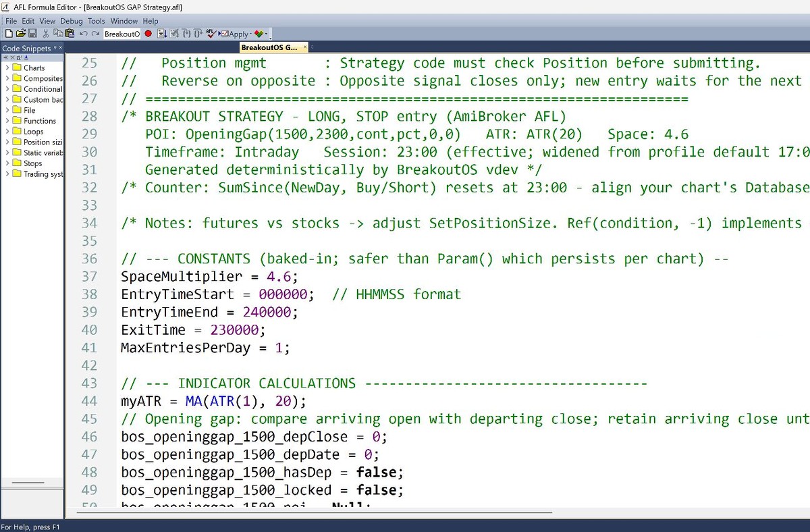Screen dimensions: 810x532
Task: Click the green and red diamonds icon
Action: (259, 33)
